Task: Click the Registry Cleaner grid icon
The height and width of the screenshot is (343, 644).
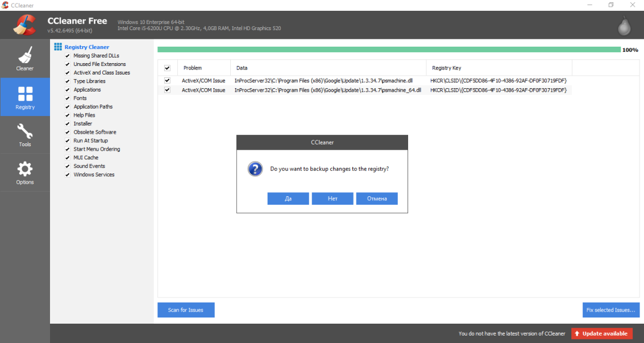Action: click(x=58, y=47)
